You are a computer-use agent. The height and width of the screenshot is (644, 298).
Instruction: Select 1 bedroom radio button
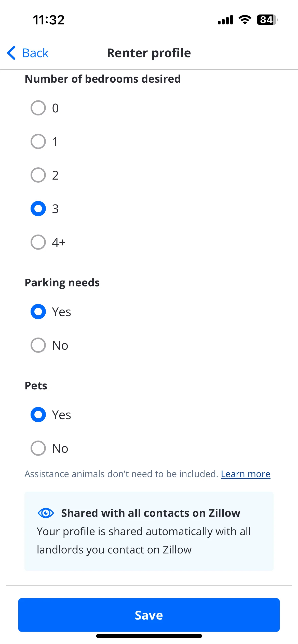coord(38,141)
